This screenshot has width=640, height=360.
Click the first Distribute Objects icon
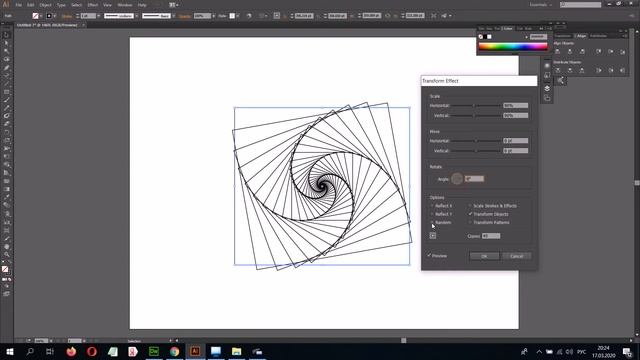pos(558,70)
